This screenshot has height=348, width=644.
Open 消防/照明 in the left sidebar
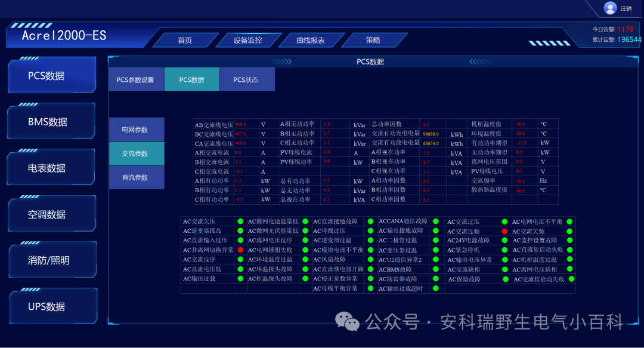coord(52,260)
